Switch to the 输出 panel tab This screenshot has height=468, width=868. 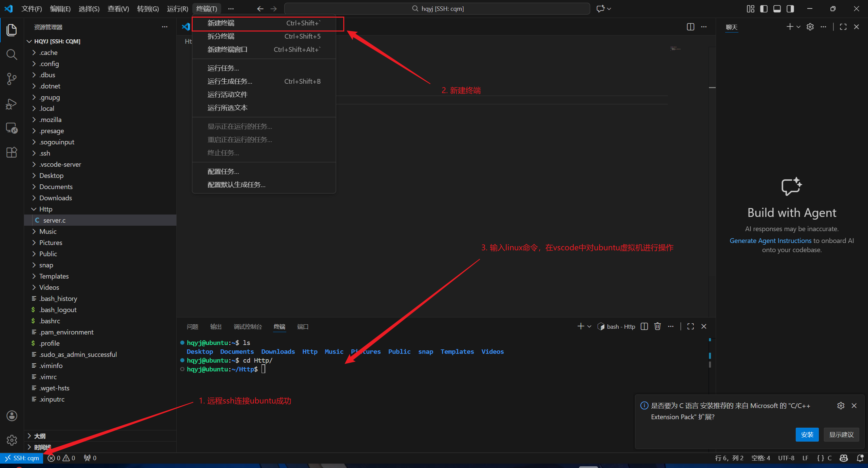pos(216,327)
